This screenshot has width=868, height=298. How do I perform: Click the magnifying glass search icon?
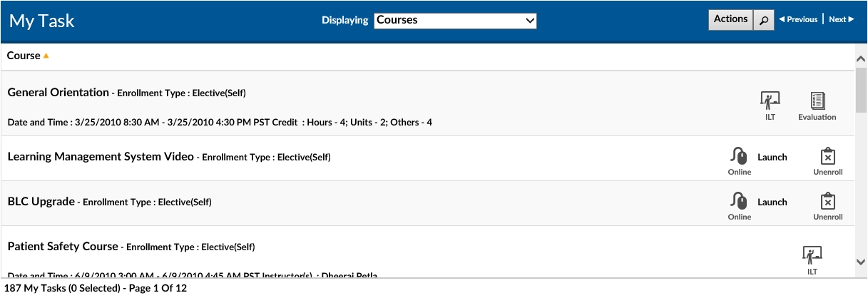coord(764,20)
